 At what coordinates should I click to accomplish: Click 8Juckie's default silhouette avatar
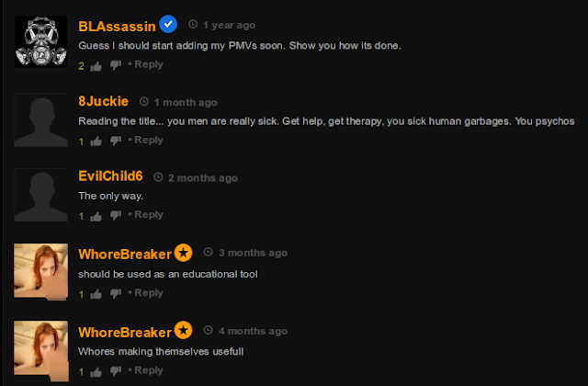pos(40,120)
